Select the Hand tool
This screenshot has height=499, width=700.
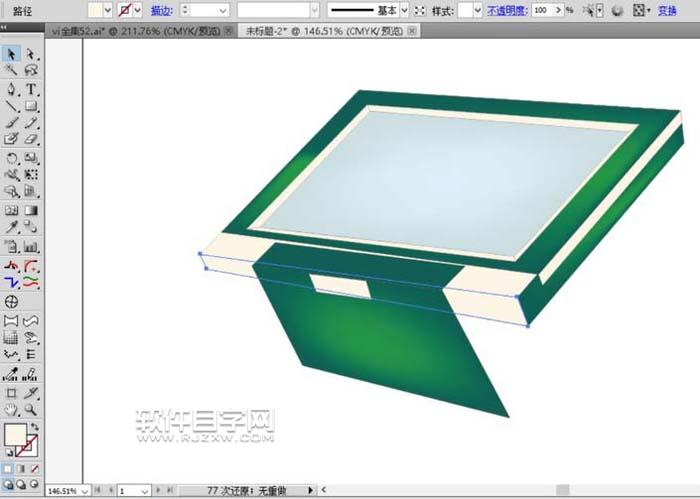(11, 410)
